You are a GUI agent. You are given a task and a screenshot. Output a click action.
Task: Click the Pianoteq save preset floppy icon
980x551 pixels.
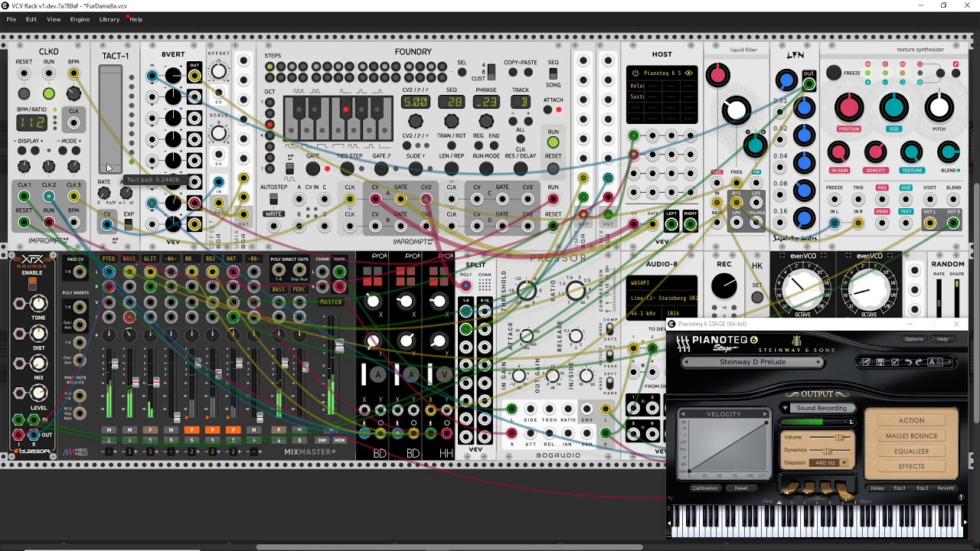[x=880, y=362]
